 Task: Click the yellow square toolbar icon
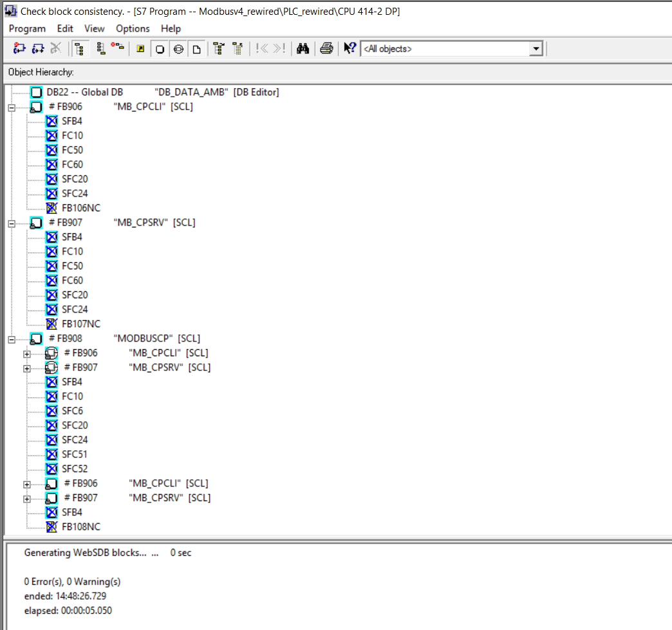tap(140, 49)
